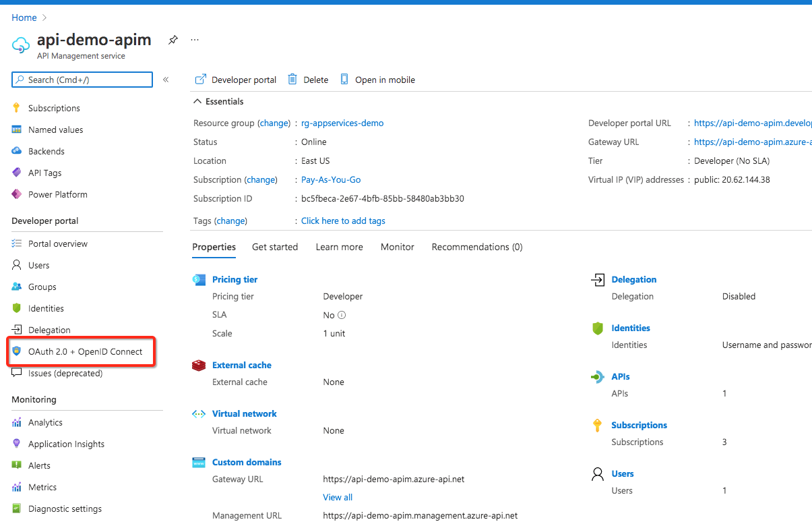Select Click here to add tags
The image size is (812, 524).
[x=343, y=221]
